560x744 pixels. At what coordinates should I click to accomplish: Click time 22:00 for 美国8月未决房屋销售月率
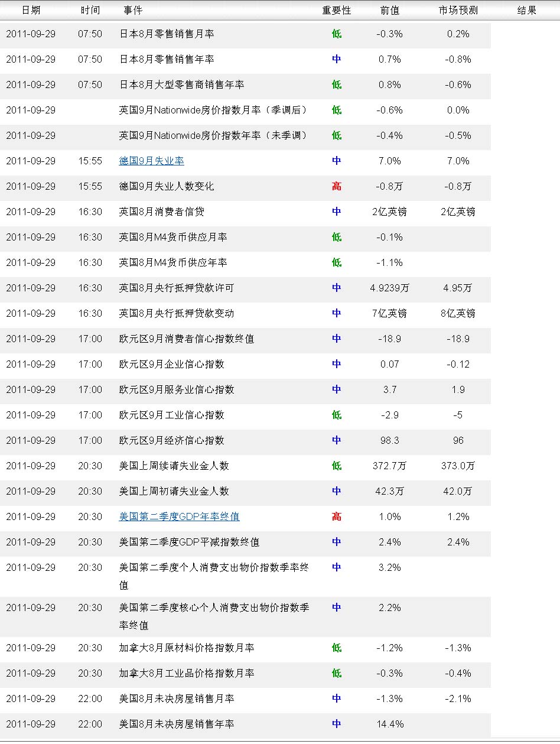pos(90,698)
